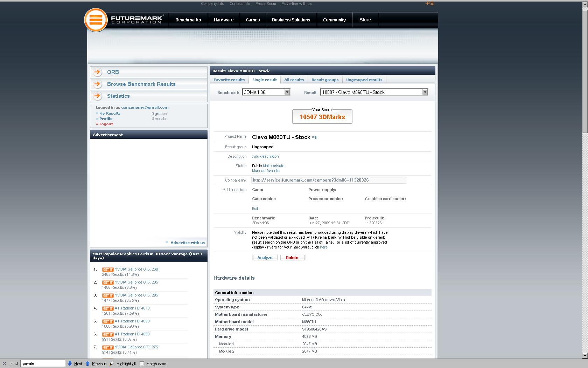This screenshot has width=588, height=368.
Task: Click GET IT badge for GeForce GTX 260
Action: pyautogui.click(x=108, y=270)
